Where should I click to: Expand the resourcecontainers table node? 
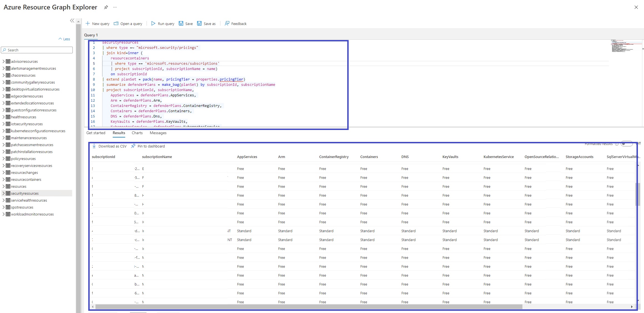click(x=4, y=179)
